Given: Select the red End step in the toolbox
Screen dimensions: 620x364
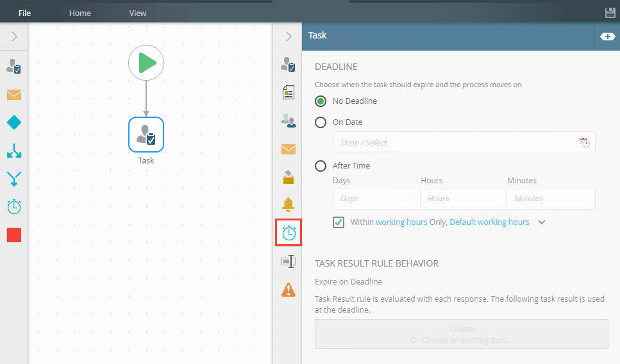Looking at the screenshot, I should click(x=14, y=235).
